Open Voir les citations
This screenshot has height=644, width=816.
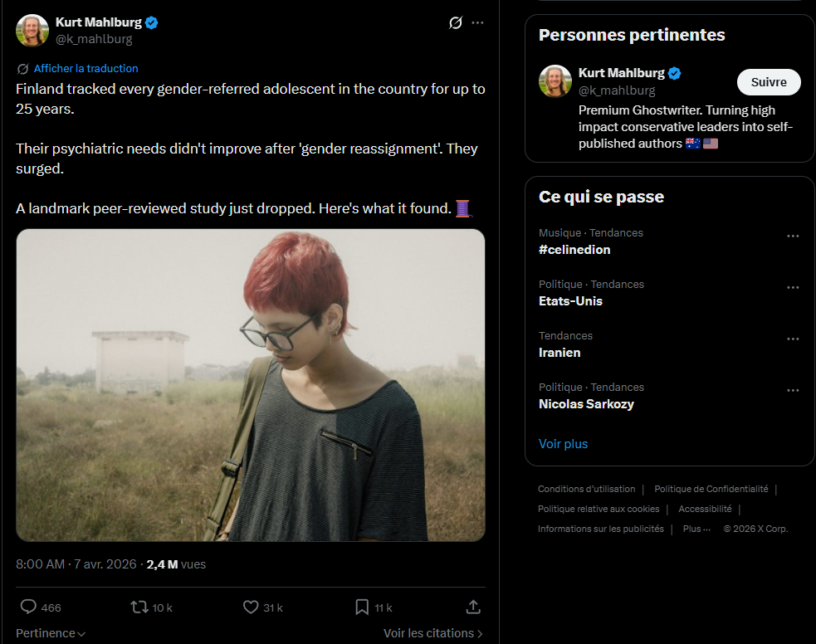click(x=432, y=633)
